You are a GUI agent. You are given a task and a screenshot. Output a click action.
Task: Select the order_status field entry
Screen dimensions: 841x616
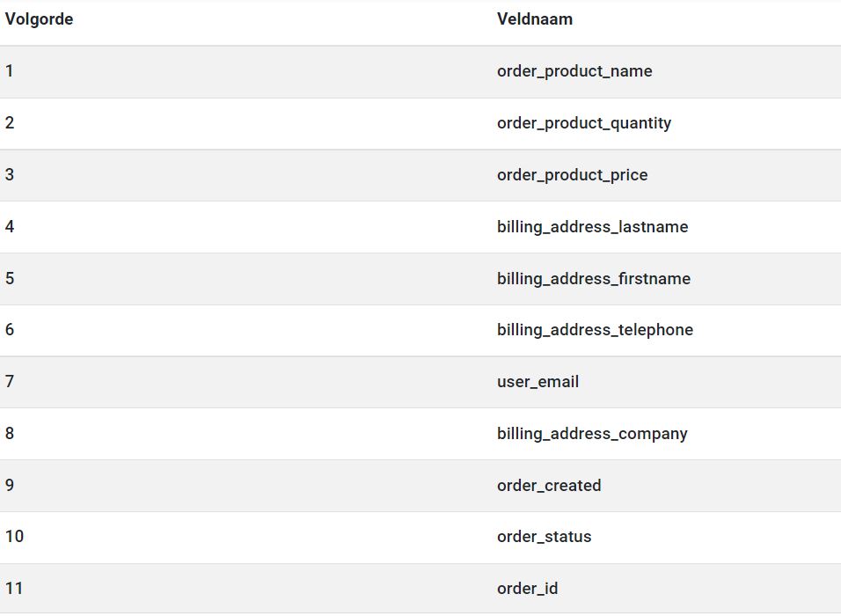[545, 537]
